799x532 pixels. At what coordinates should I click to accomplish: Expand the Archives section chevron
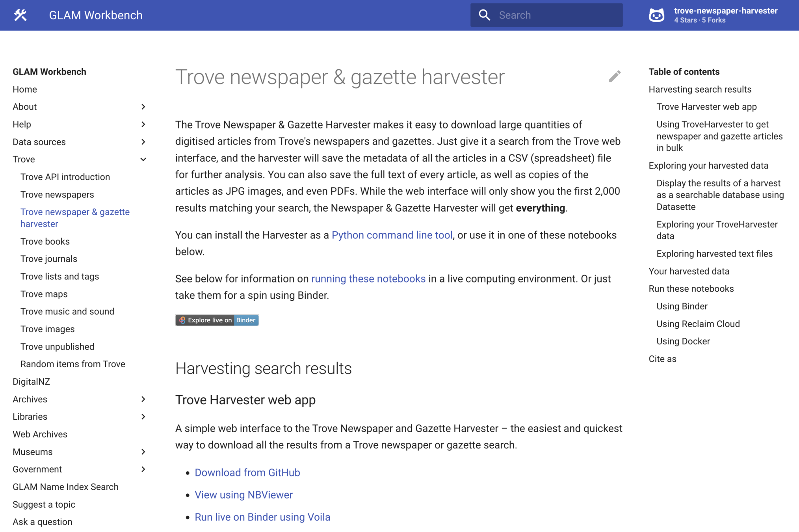point(143,399)
